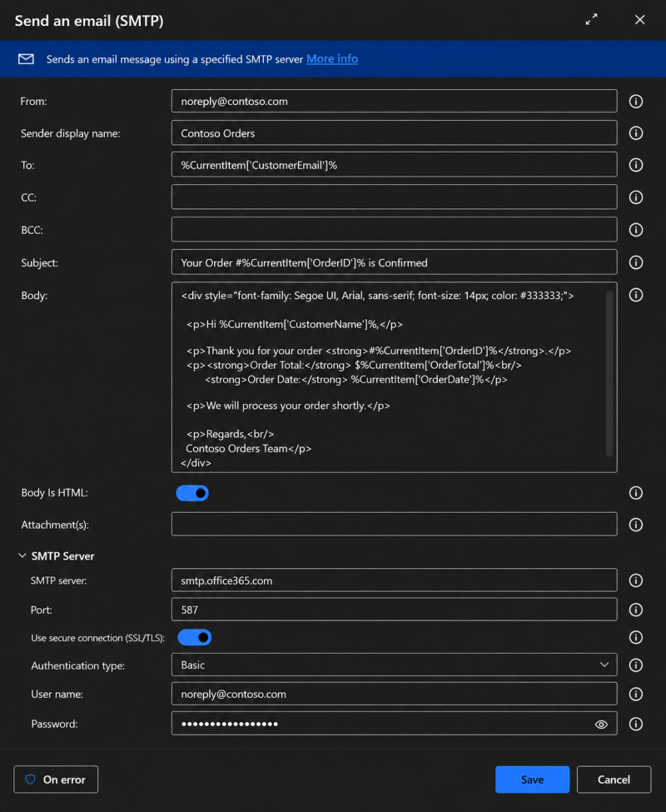Screen dimensions: 666x812
Task: Click the empty CC field
Action: coord(395,197)
